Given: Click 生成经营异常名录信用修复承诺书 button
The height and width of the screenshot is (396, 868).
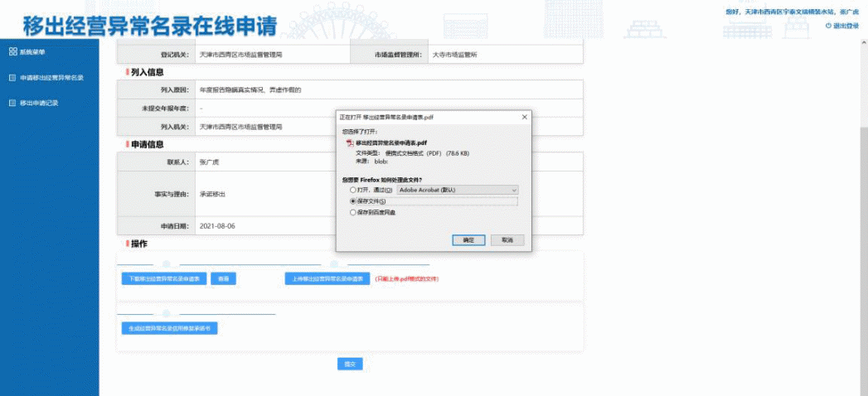Looking at the screenshot, I should [169, 329].
